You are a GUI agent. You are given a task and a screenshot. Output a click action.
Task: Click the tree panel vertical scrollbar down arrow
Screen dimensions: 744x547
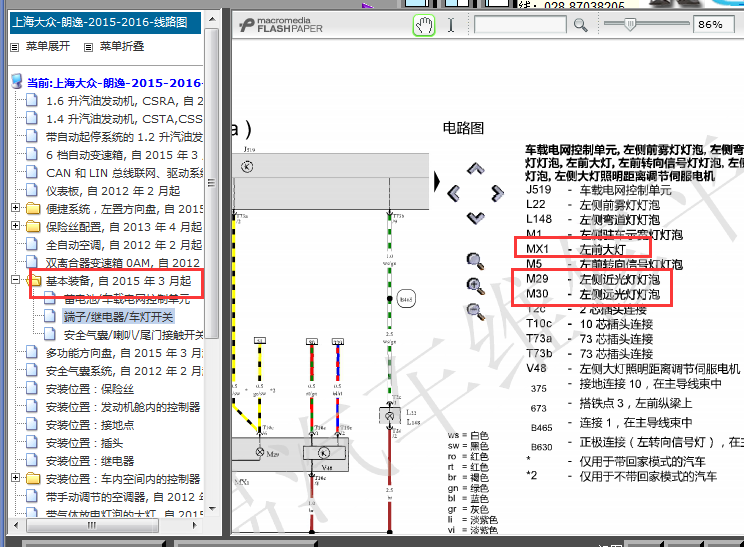212,509
